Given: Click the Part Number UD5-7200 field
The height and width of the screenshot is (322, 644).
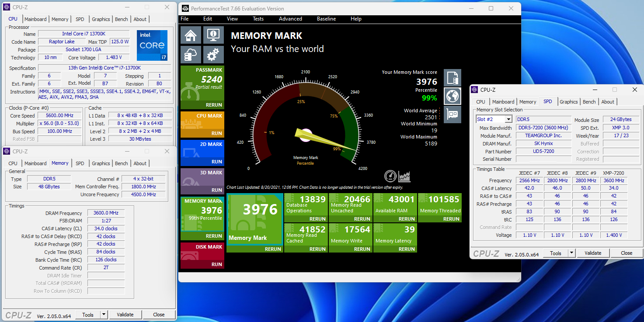Looking at the screenshot, I should tap(543, 152).
